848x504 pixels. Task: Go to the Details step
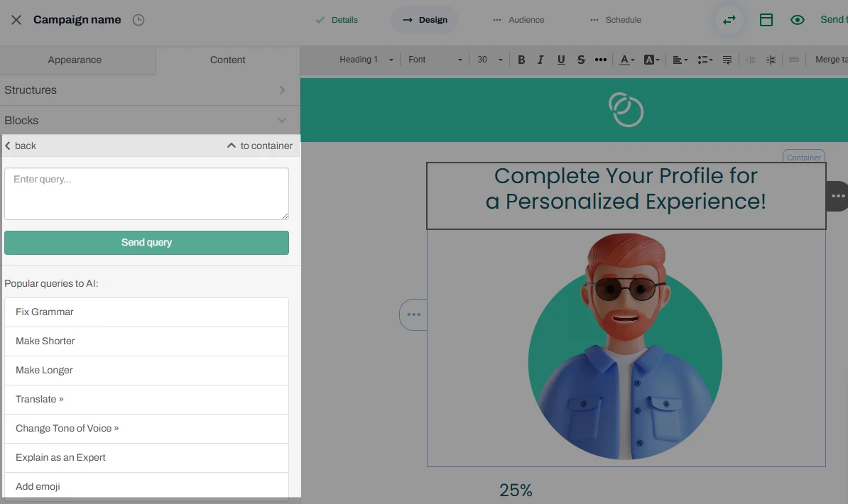337,20
